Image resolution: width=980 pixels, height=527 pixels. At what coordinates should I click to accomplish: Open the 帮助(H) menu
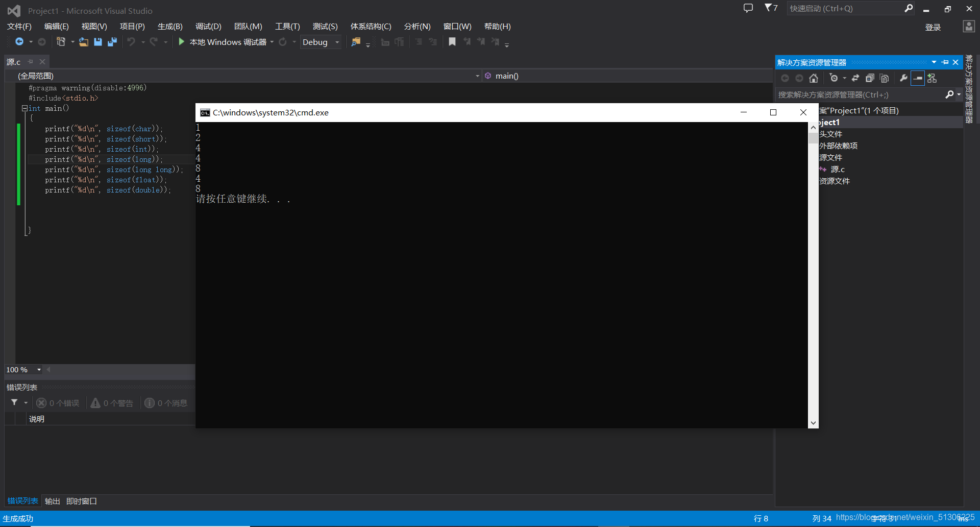point(498,27)
